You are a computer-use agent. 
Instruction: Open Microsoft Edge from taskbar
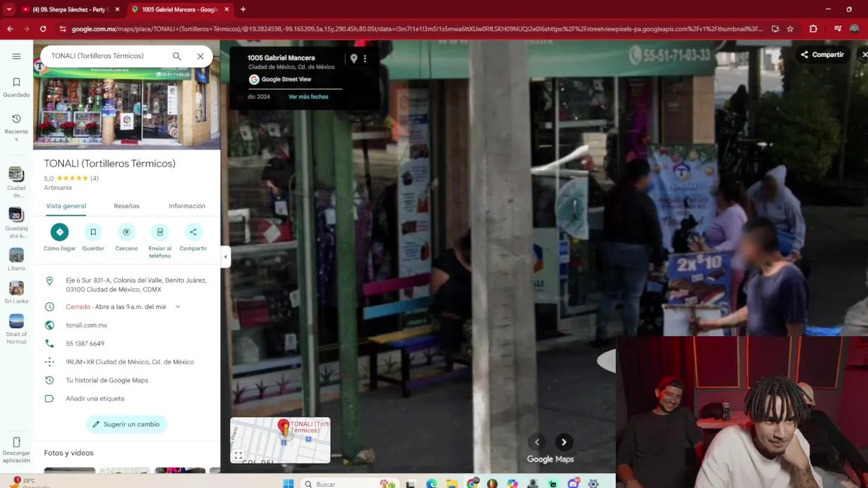[432, 483]
